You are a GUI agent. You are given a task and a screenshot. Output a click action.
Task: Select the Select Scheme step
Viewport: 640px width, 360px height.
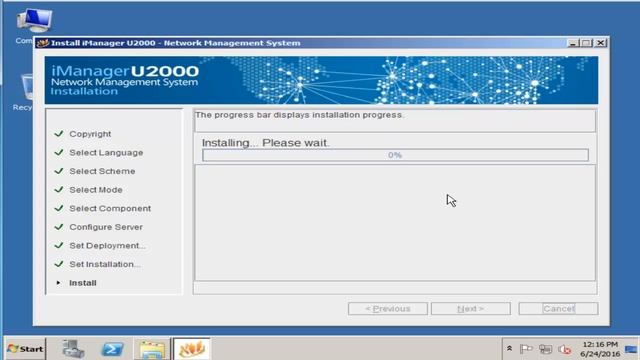click(x=102, y=171)
